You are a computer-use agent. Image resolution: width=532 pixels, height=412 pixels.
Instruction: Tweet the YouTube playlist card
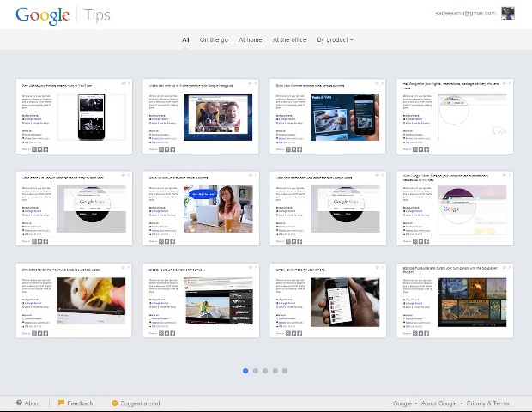click(167, 334)
